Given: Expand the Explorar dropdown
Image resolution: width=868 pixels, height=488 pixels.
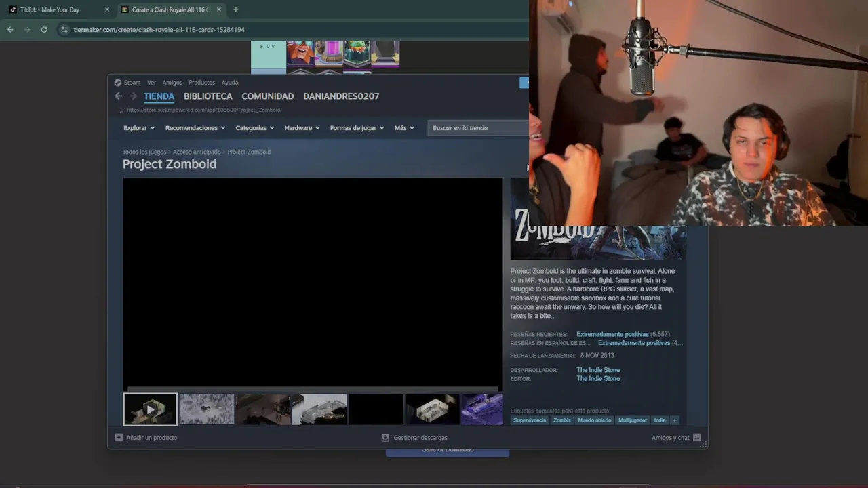Looking at the screenshot, I should 139,128.
